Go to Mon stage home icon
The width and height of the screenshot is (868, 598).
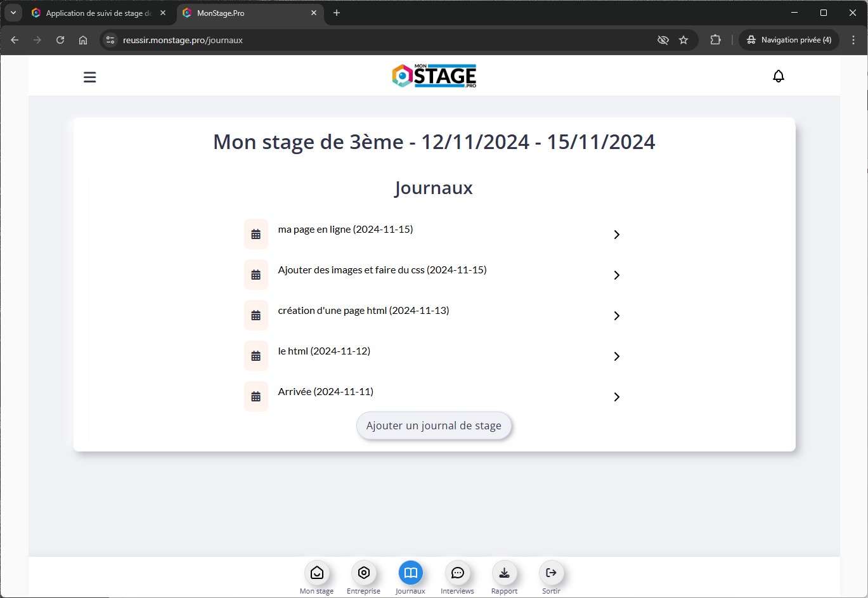pyautogui.click(x=316, y=573)
